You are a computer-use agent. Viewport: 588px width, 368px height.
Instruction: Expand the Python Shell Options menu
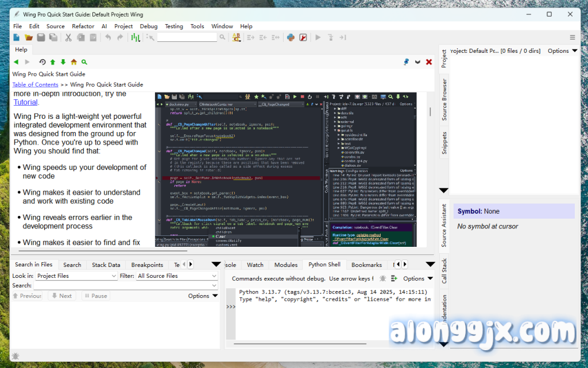click(x=417, y=278)
